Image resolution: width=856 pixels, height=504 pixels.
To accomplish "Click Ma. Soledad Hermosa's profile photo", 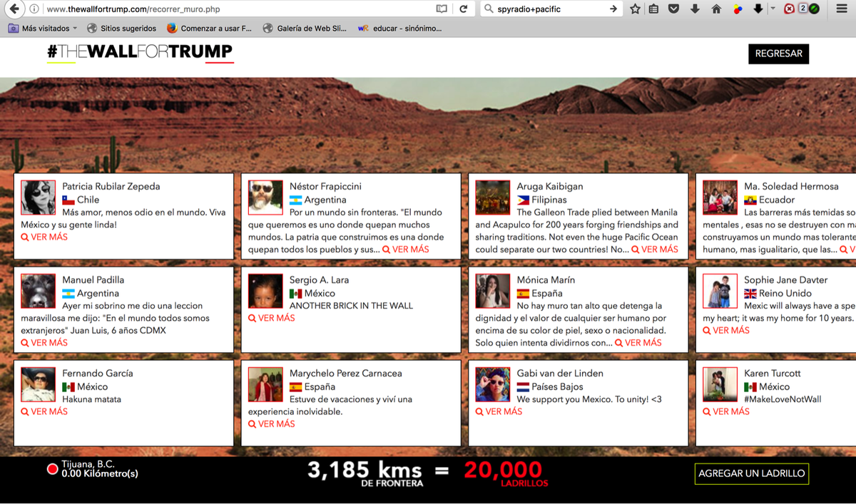I will click(x=720, y=197).
